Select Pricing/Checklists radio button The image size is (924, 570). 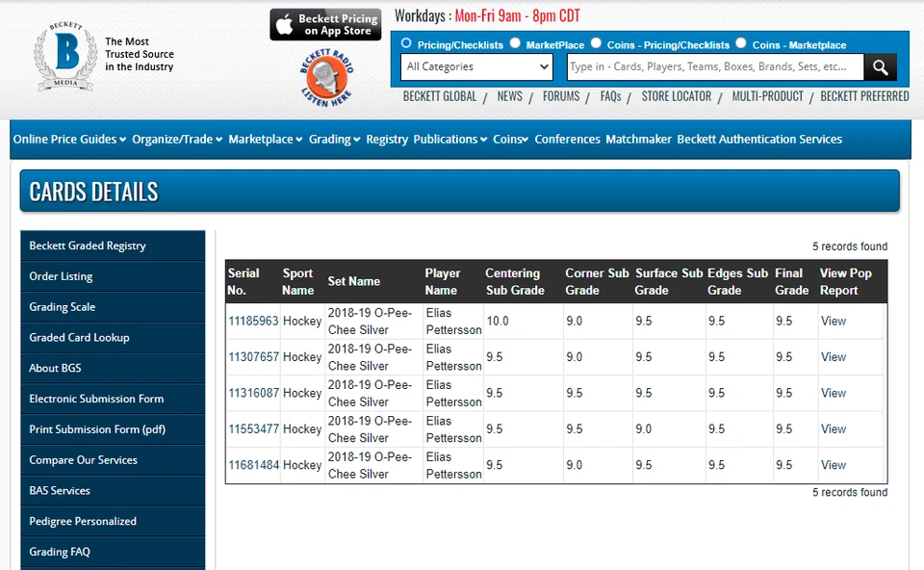point(406,43)
